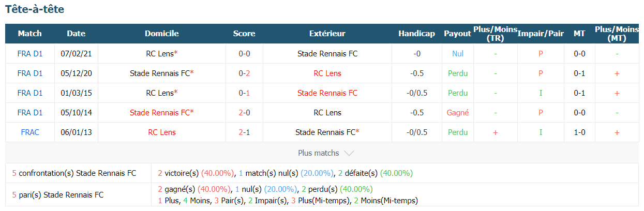Viewport: 644px width, 211px height.
Task: Open FRA D1 league link for 07/02/21
Action: coord(30,53)
